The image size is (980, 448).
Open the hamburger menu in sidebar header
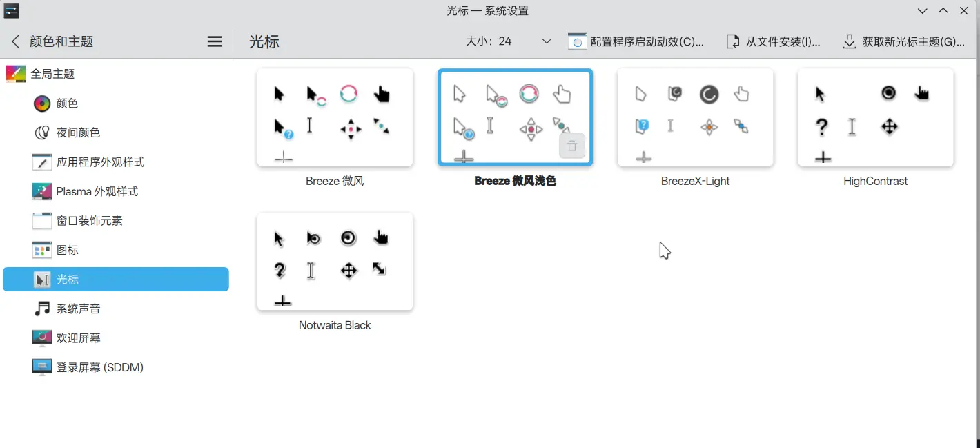[215, 41]
